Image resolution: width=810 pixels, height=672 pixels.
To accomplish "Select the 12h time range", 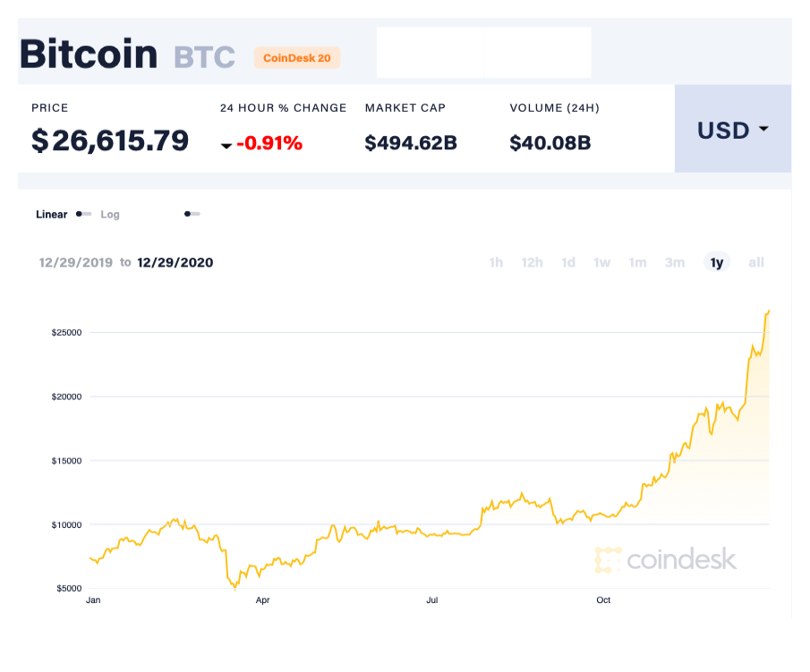I will pos(532,262).
